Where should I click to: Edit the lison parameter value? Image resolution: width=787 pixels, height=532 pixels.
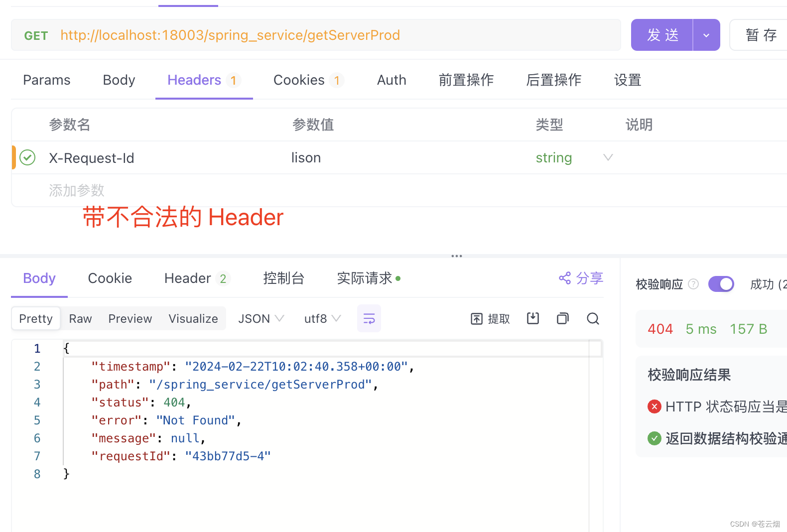(x=306, y=157)
